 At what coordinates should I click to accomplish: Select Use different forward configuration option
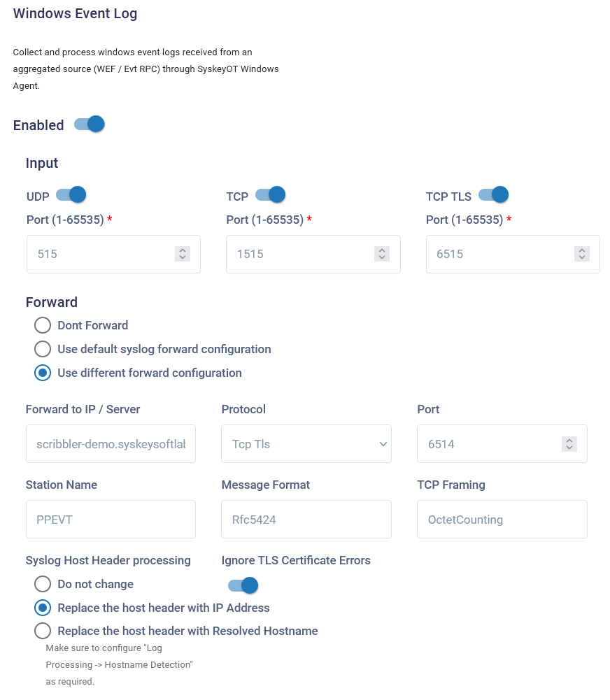tap(43, 373)
